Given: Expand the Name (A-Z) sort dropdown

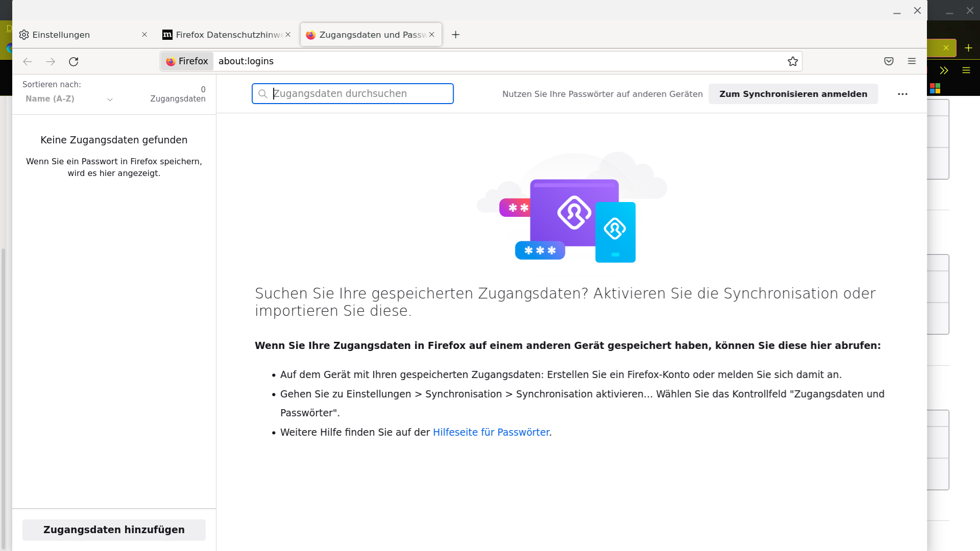Looking at the screenshot, I should [x=69, y=99].
